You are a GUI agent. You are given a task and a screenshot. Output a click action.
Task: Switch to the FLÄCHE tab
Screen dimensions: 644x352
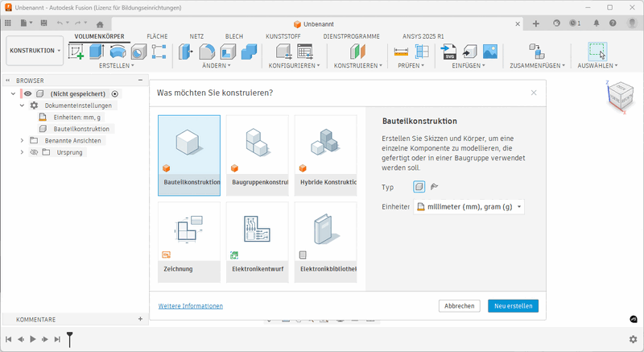click(x=157, y=37)
